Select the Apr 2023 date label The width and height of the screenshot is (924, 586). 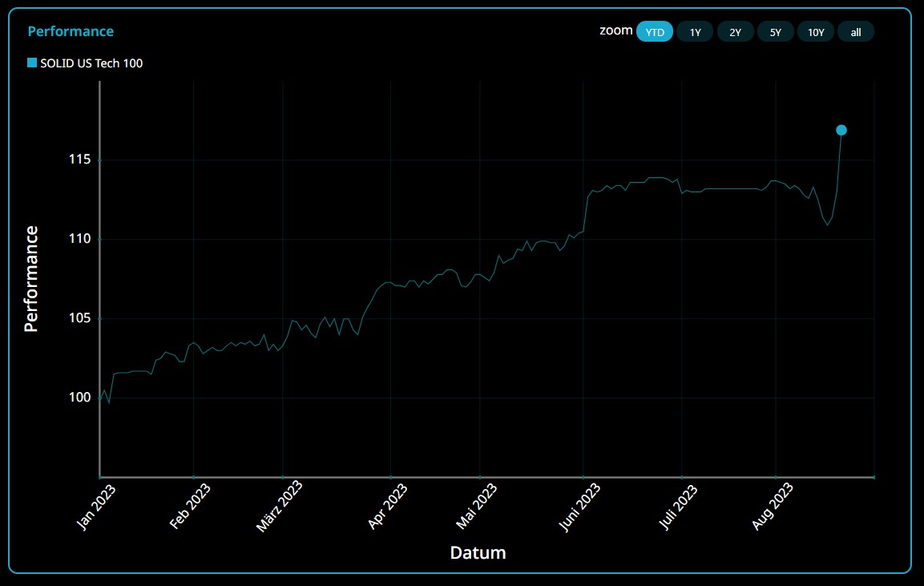tap(388, 506)
